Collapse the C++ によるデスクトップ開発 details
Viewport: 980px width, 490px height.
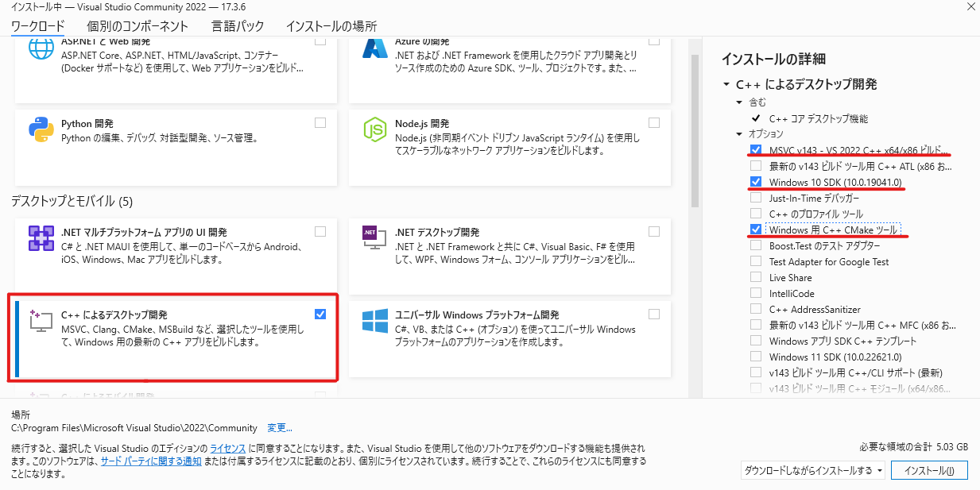(726, 83)
